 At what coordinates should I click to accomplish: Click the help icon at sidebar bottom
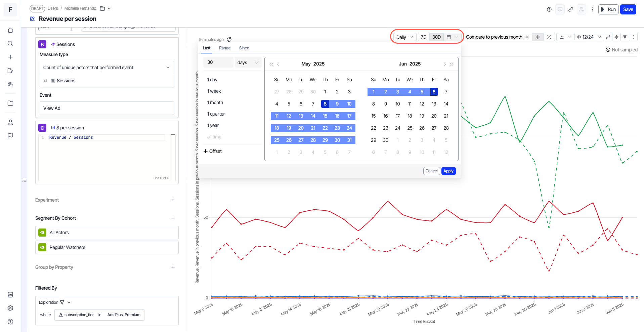(10, 322)
